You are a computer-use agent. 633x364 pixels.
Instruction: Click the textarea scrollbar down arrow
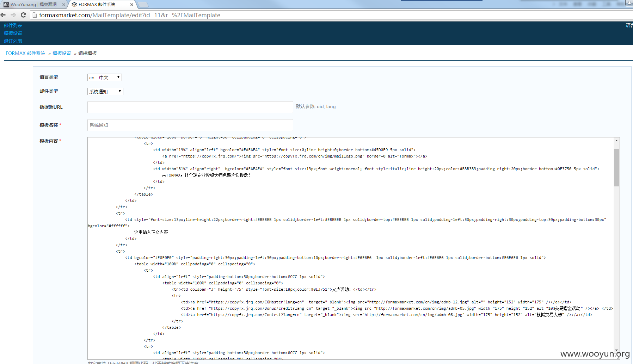point(616,351)
